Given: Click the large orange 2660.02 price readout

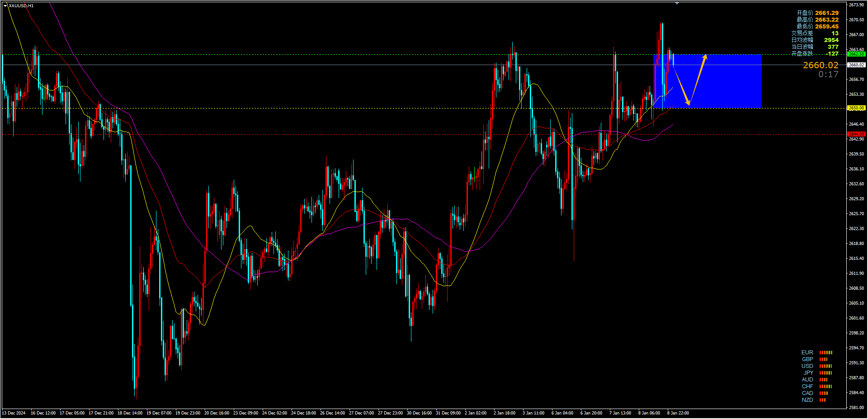Looking at the screenshot, I should pos(821,66).
